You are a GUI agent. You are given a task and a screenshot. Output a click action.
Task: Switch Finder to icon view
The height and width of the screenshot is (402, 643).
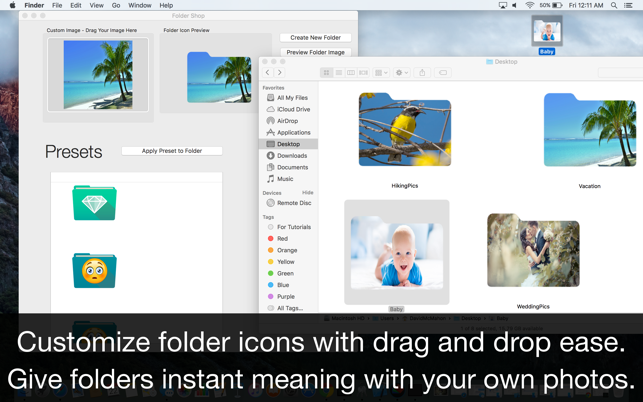pos(326,73)
